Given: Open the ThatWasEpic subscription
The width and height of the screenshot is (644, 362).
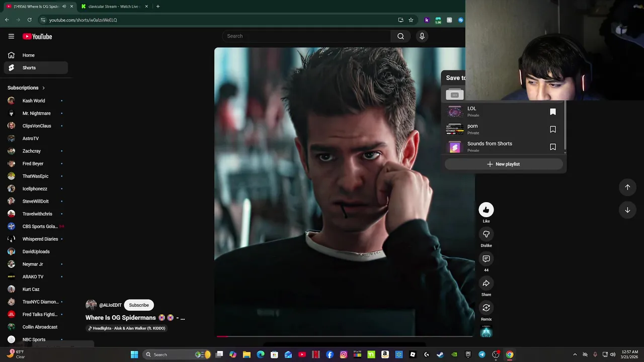Looking at the screenshot, I should 35,176.
